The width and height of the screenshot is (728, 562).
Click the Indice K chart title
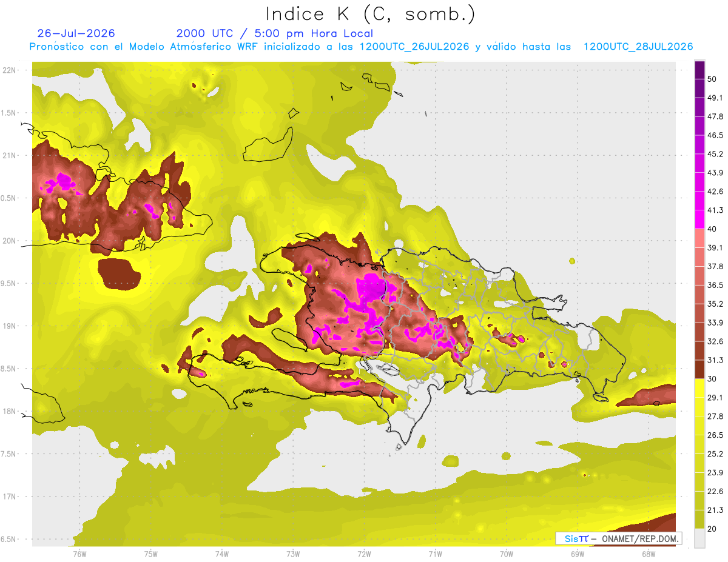click(x=371, y=14)
